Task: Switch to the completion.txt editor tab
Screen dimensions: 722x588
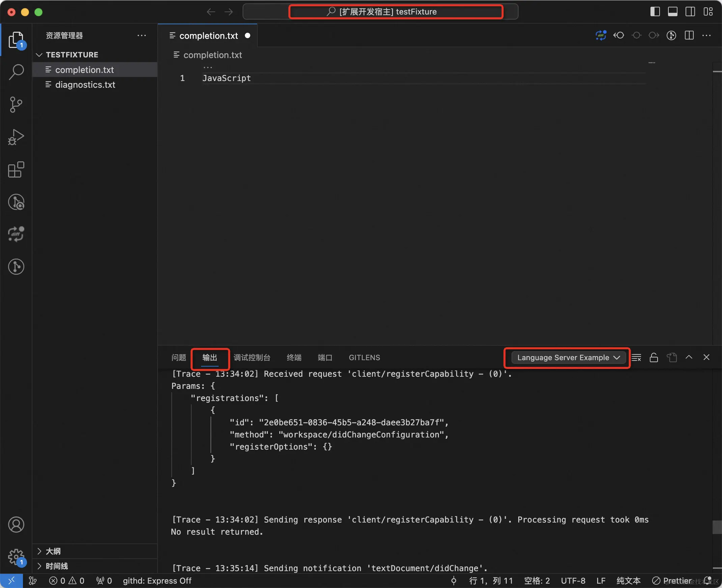Action: coord(208,35)
